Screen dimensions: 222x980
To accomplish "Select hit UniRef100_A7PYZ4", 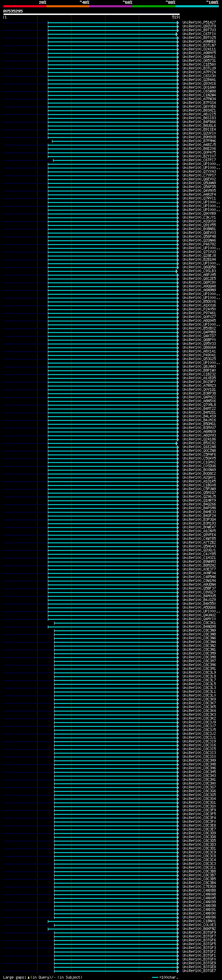I will click(199, 72).
